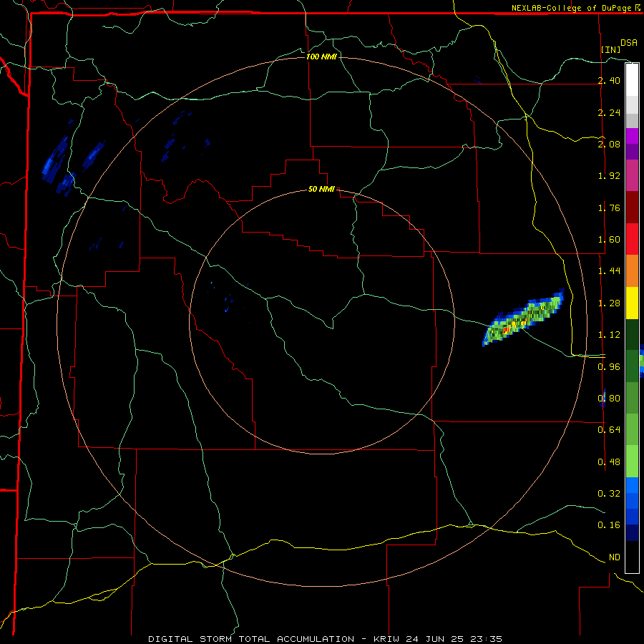This screenshot has width=644, height=644.
Task: Click the 0.32 legend value
Action: pyautogui.click(x=609, y=494)
